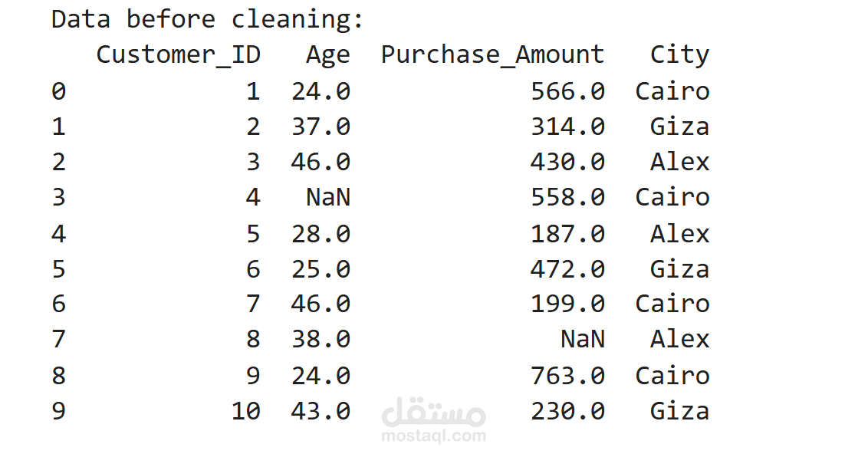
Task: Open the mostaql.com watermark link
Action: point(433,436)
